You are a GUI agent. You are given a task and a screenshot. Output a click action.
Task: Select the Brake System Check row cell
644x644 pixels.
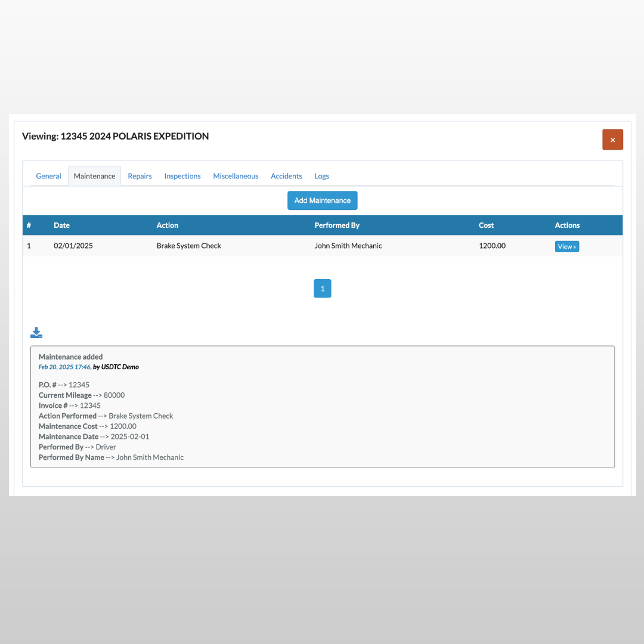point(188,246)
